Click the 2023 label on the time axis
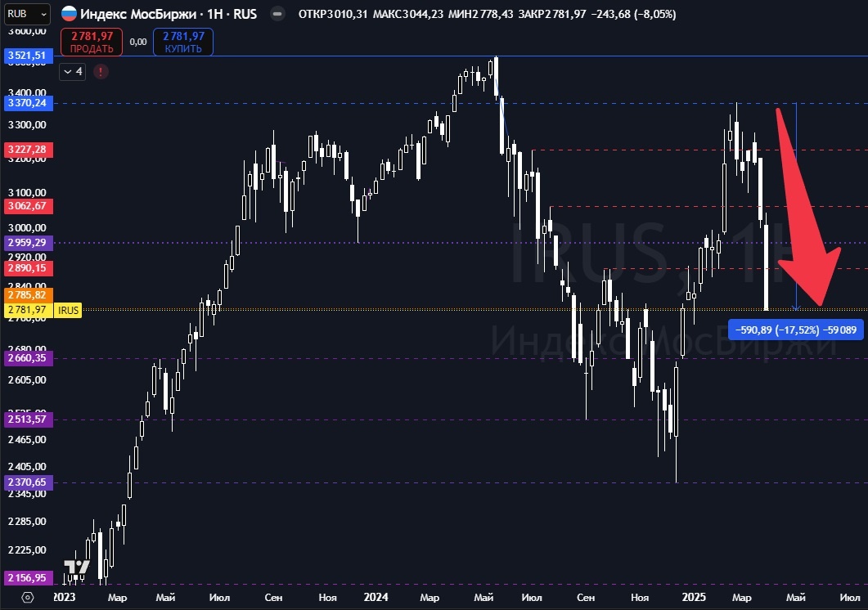Image resolution: width=868 pixels, height=610 pixels. click(64, 597)
